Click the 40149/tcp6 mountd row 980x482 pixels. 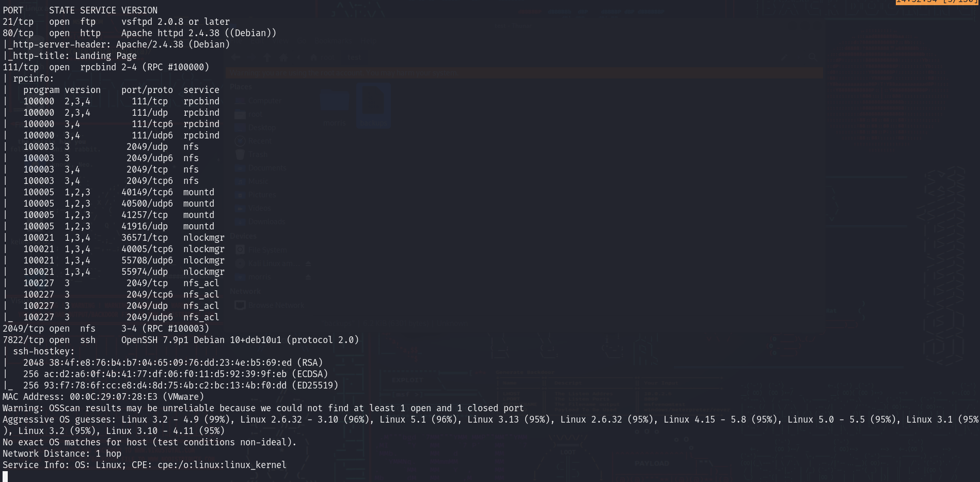(108, 192)
